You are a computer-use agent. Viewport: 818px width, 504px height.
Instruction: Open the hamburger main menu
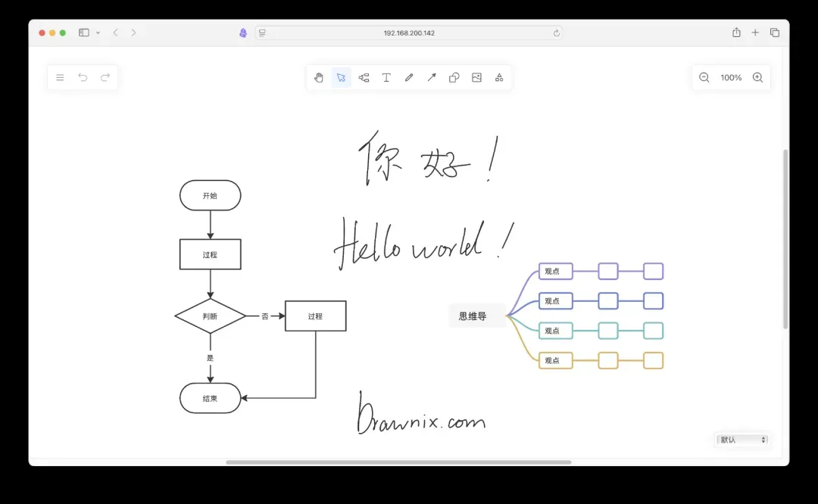point(61,77)
